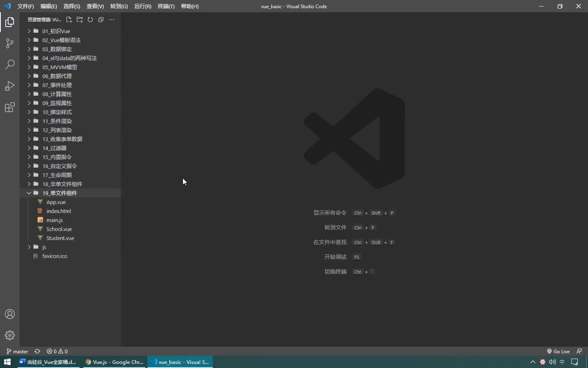Switch to Word document in taskbar

(x=48, y=362)
